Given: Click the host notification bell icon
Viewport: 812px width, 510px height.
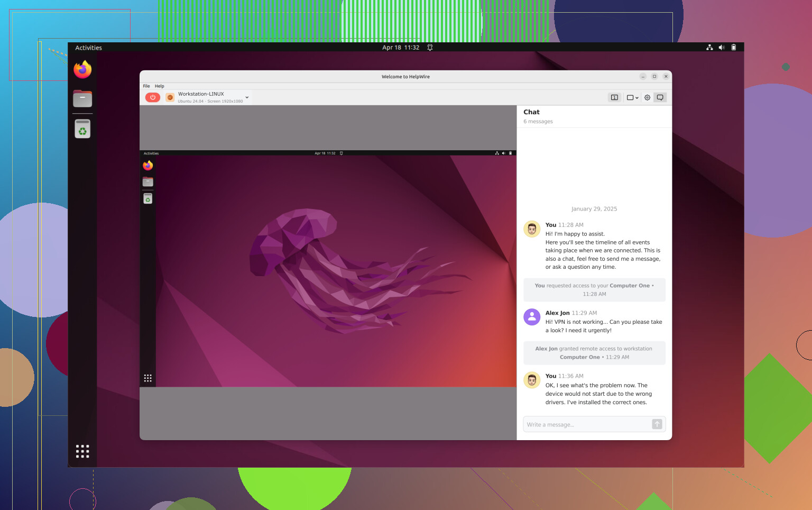Looking at the screenshot, I should [430, 48].
